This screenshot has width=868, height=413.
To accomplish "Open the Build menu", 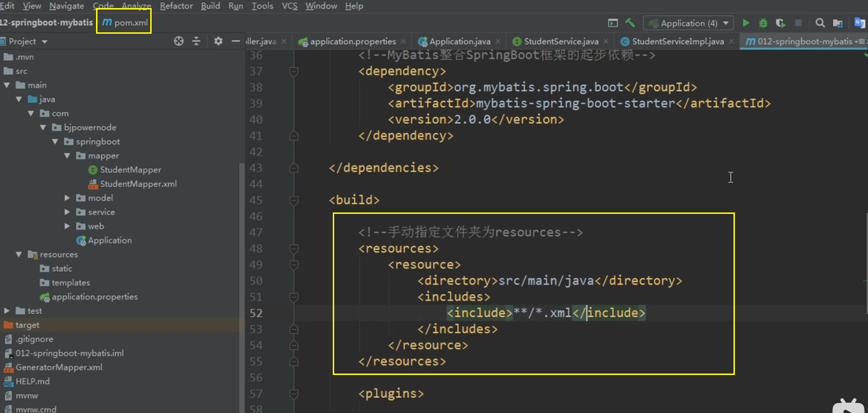I will coord(210,6).
